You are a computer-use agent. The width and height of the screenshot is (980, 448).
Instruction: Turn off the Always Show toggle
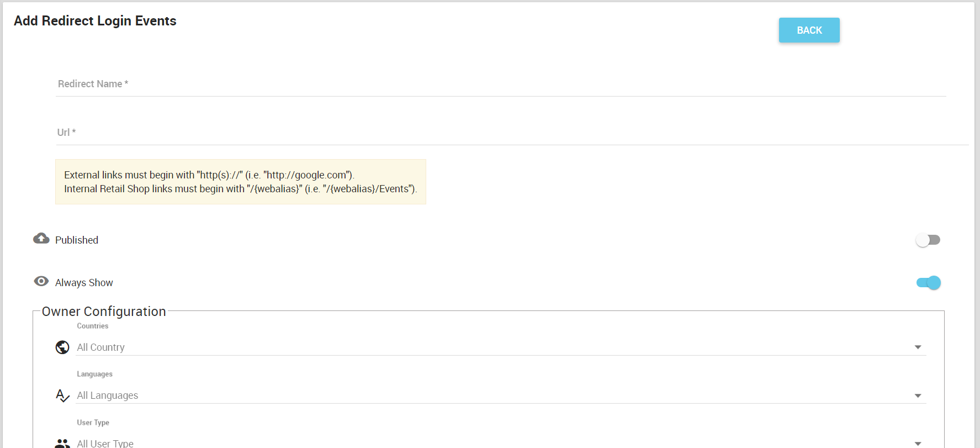[928, 283]
